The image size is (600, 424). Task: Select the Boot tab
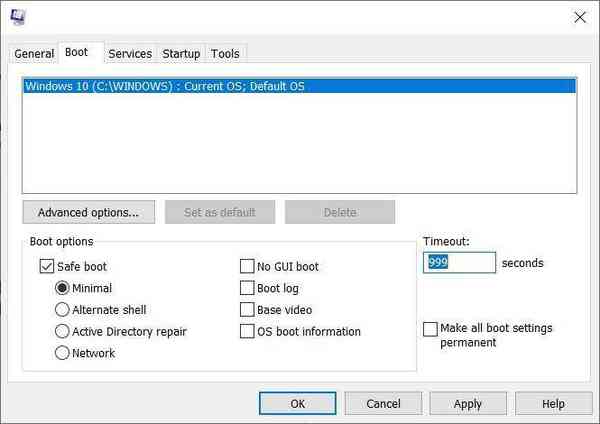[x=81, y=52]
